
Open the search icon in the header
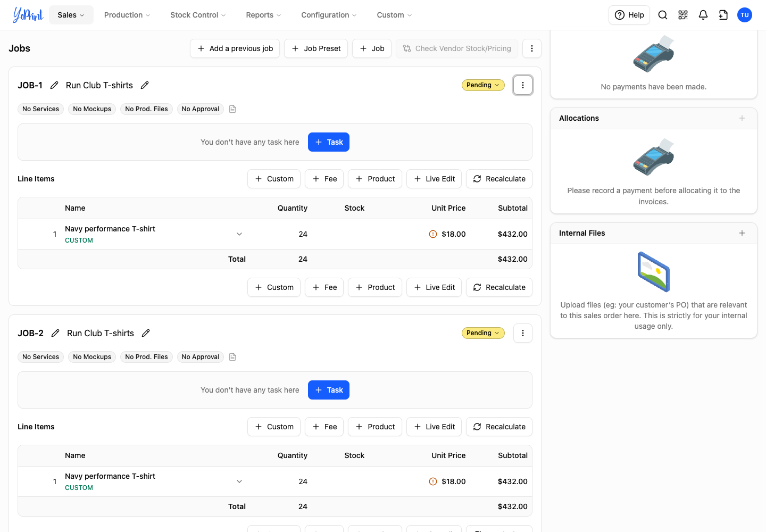tap(663, 15)
